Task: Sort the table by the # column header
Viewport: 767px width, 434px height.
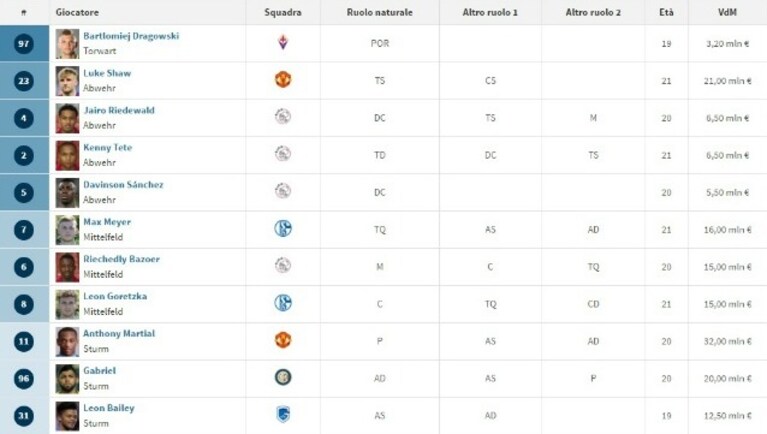Action: [24, 12]
